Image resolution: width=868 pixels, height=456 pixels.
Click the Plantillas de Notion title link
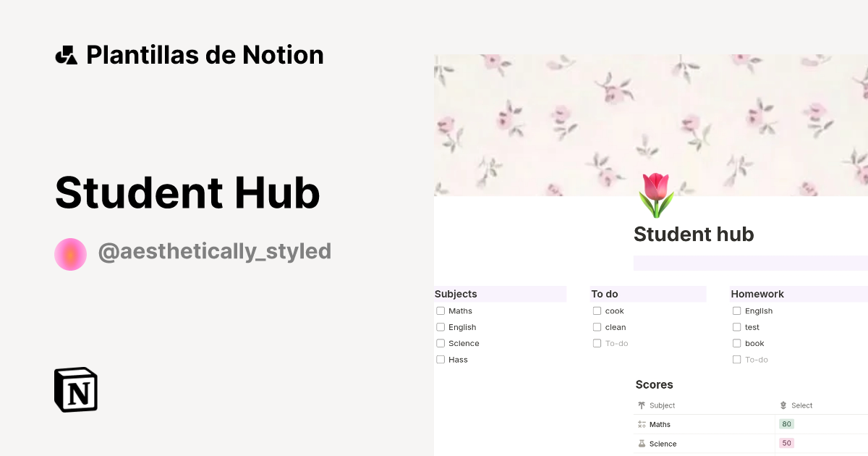coord(205,54)
